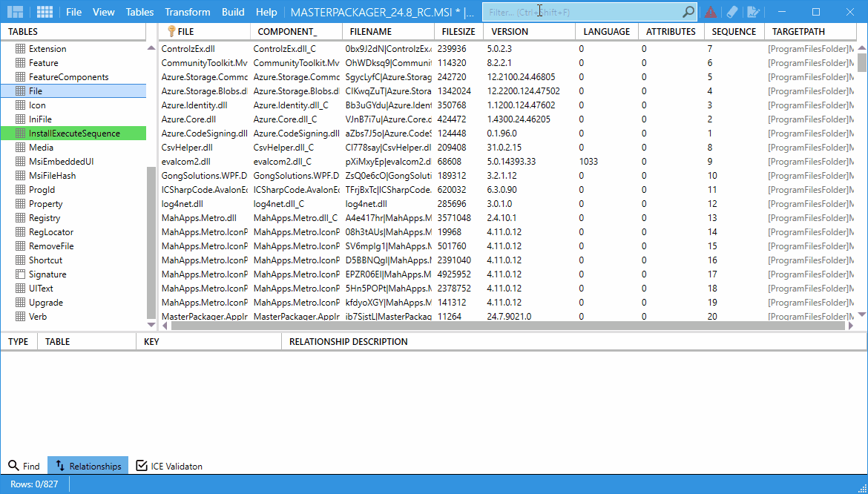Click the grid icon beside ProgId table
The image size is (868, 494).
point(21,190)
